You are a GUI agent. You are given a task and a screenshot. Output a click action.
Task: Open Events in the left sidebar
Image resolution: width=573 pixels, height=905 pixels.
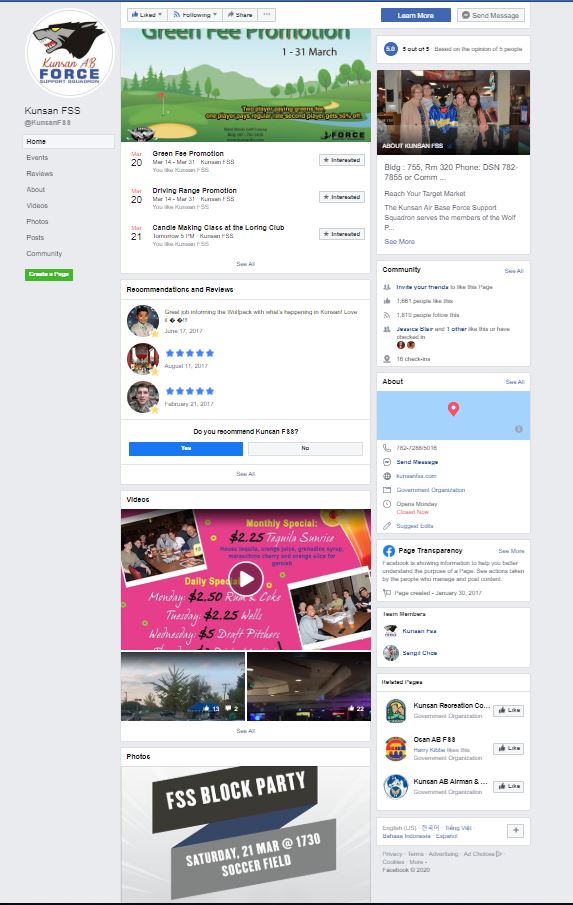(37, 158)
